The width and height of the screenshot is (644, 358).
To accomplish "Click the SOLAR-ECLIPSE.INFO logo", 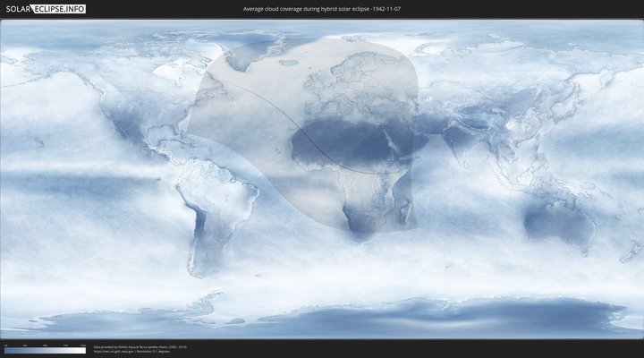I will tap(46, 9).
